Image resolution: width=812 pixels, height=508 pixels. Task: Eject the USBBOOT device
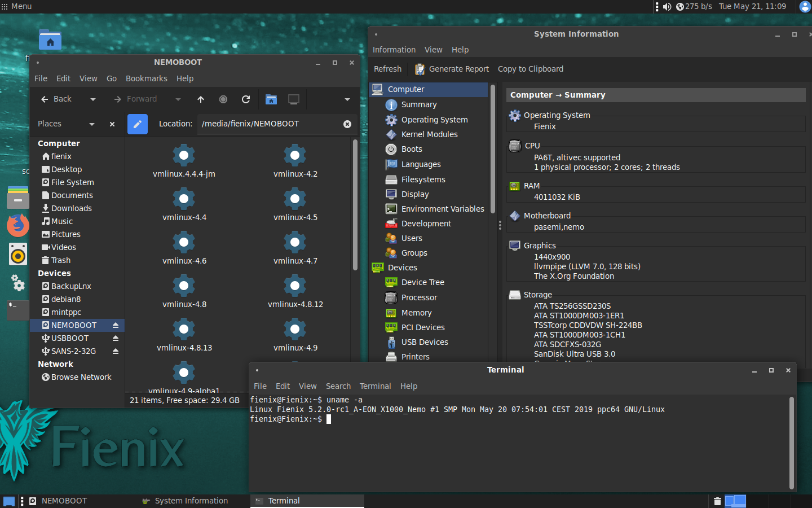coord(115,338)
